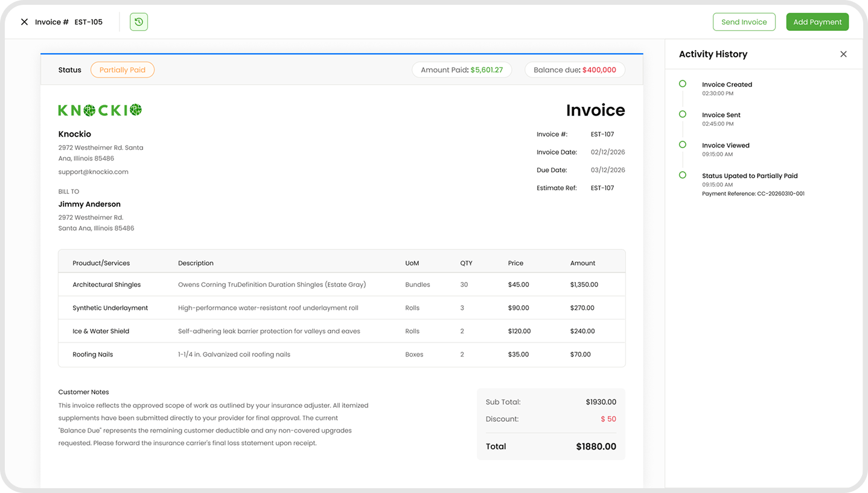This screenshot has height=493, width=868.
Task: Click the Invoice Sent activity entry label
Action: [721, 115]
